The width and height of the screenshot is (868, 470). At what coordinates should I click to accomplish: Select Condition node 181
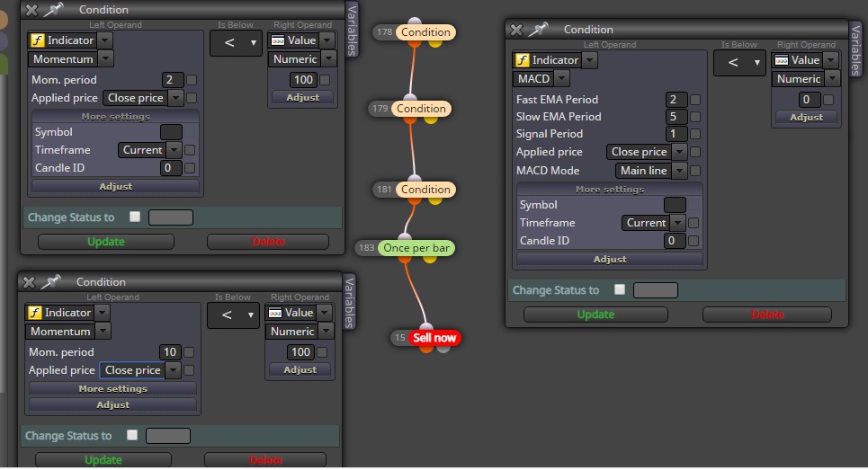point(425,189)
